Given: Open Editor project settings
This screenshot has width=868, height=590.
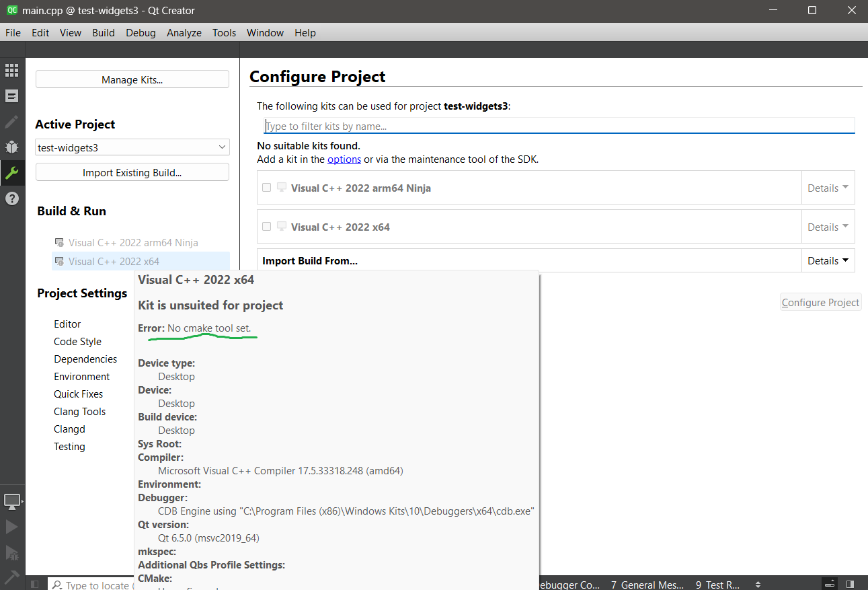Looking at the screenshot, I should click(x=67, y=324).
